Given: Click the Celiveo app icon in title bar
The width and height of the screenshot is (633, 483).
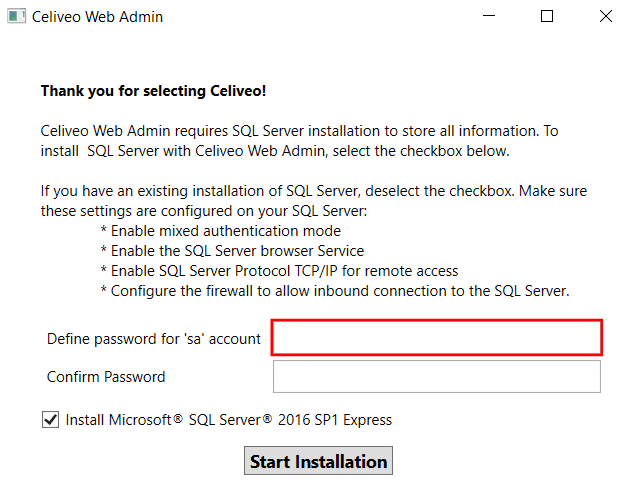Looking at the screenshot, I should [17, 17].
